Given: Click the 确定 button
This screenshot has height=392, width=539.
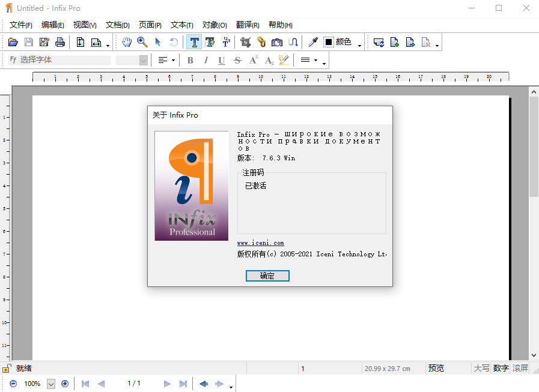Looking at the screenshot, I should point(267,276).
